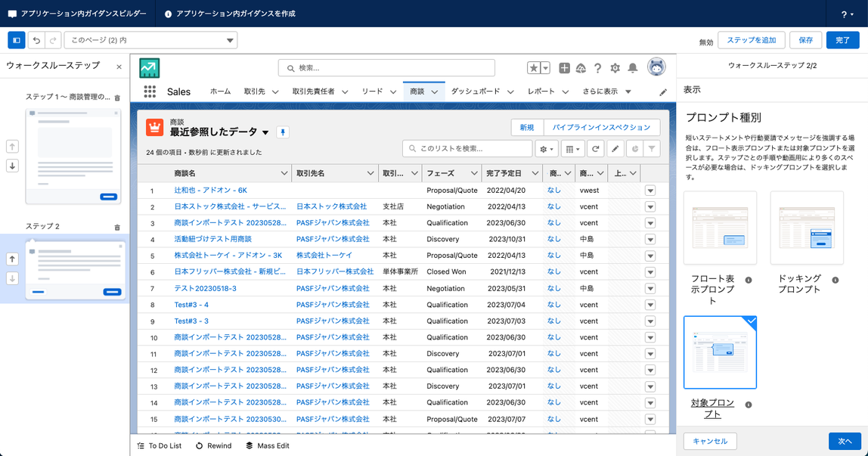Open the Rewind utility item

pos(214,446)
